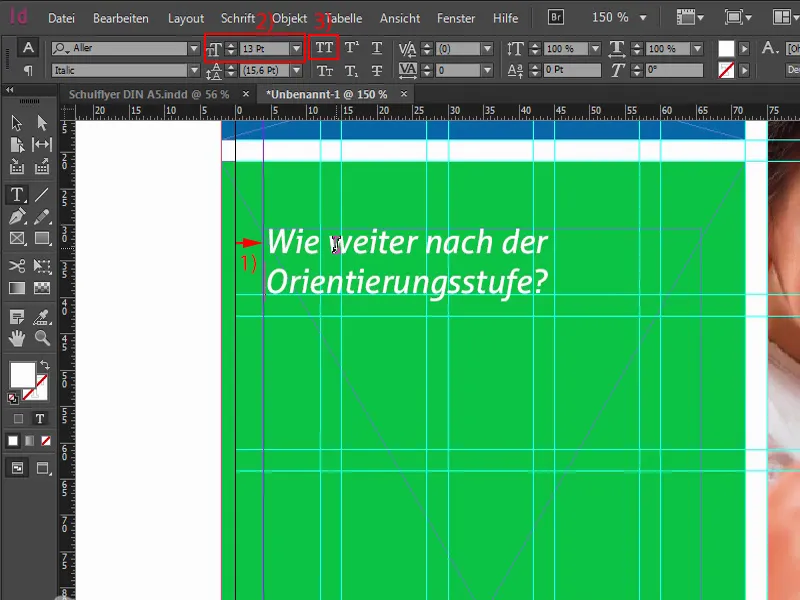Select the Gradient Swatch tool
The image size is (800, 600).
coord(17,288)
